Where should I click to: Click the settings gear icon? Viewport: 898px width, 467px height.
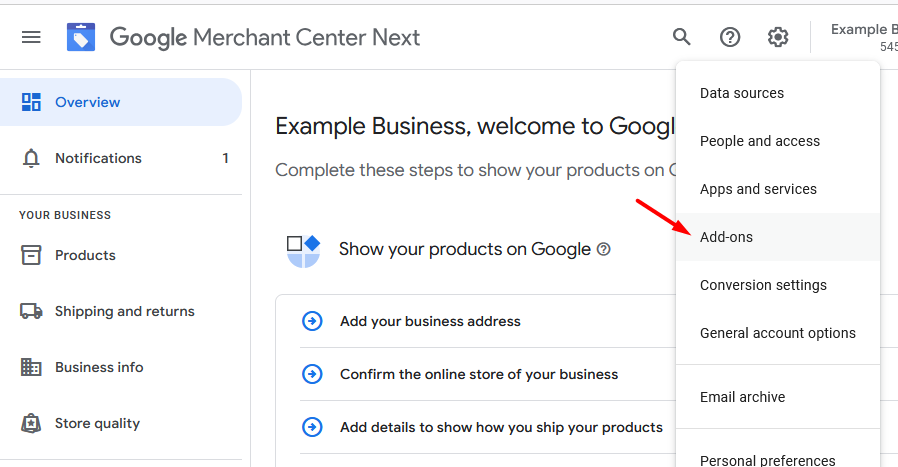tap(778, 37)
